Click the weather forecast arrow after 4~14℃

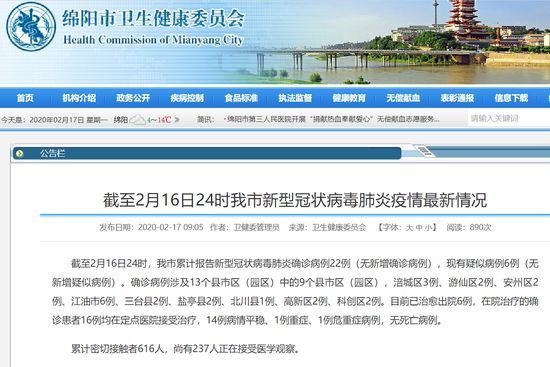click(177, 120)
